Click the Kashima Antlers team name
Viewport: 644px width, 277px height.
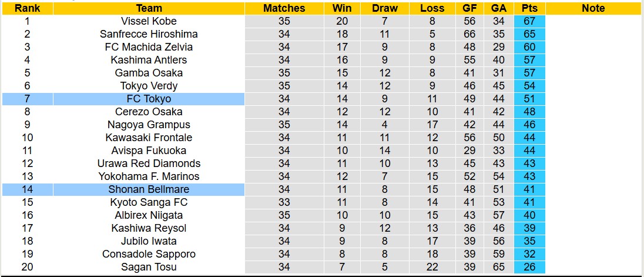click(149, 60)
